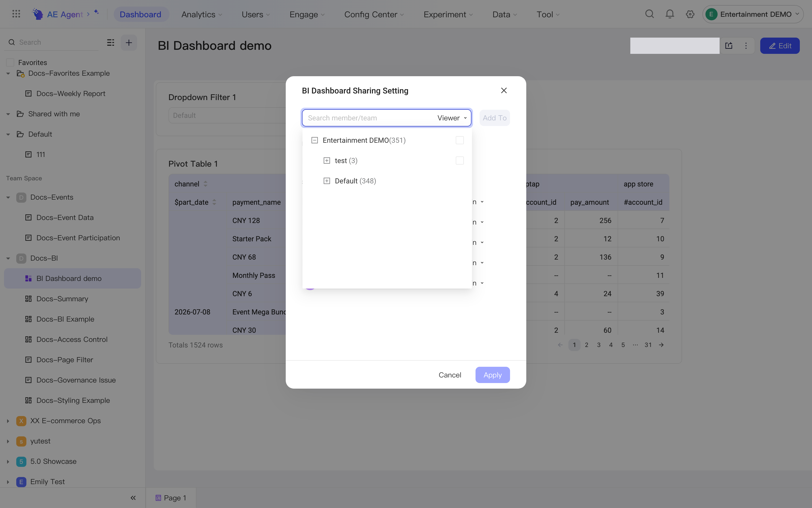The height and width of the screenshot is (508, 812).
Task: Close the BI Dashboard Sharing Setting dialog
Action: click(504, 90)
